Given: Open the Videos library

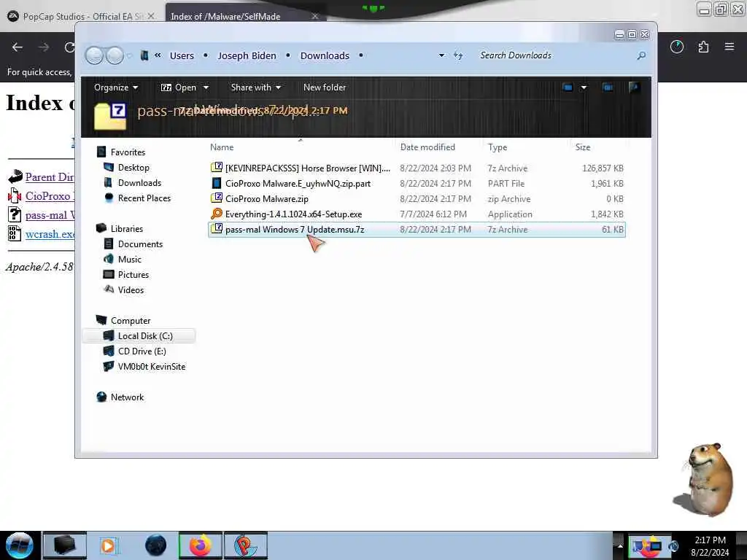Looking at the screenshot, I should (131, 290).
